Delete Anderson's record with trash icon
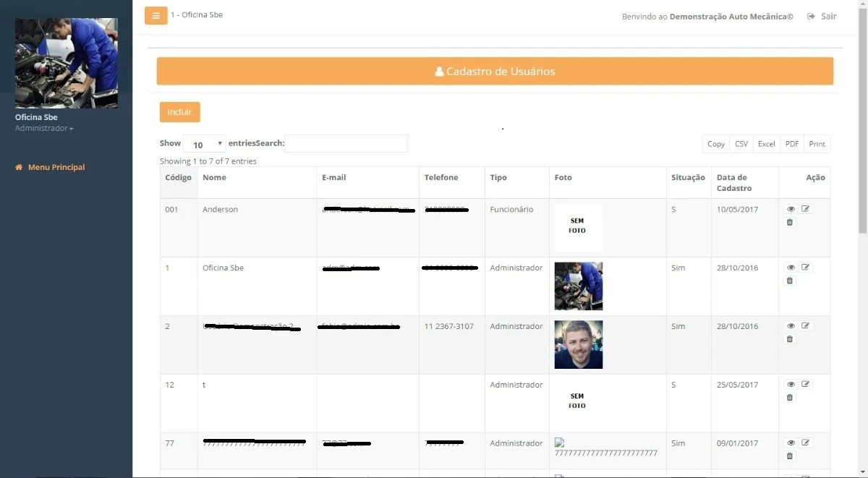The width and height of the screenshot is (868, 478). [790, 222]
